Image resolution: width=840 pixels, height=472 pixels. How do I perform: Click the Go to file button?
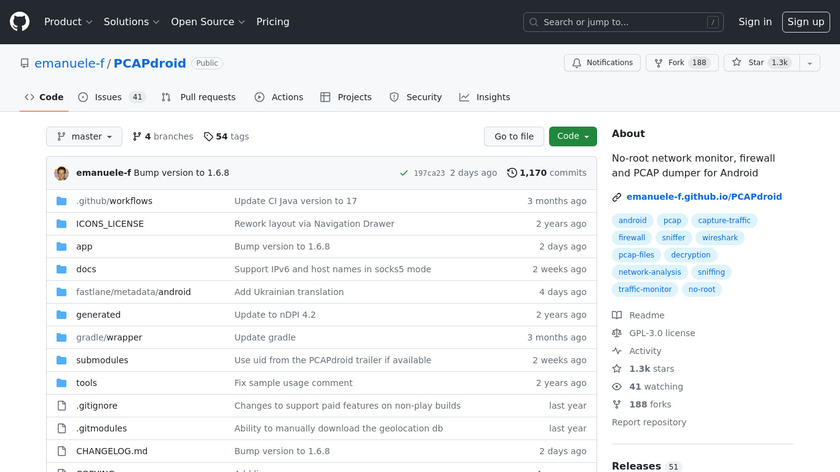coord(514,137)
